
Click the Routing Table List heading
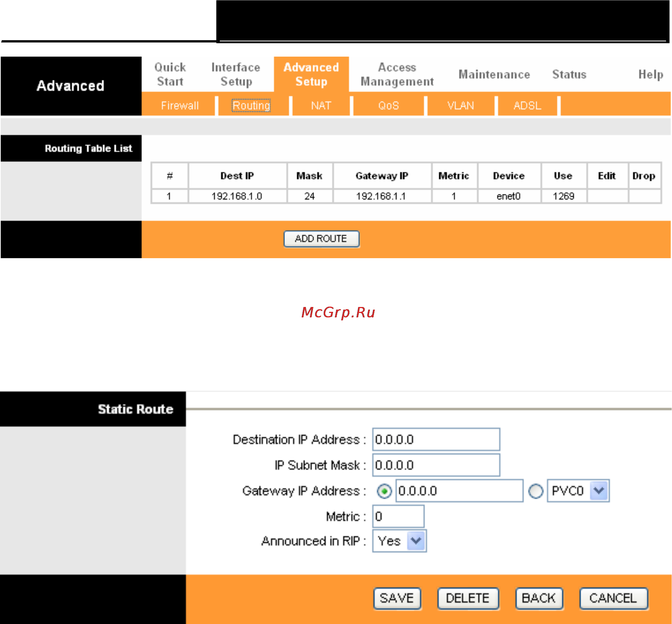(x=89, y=148)
